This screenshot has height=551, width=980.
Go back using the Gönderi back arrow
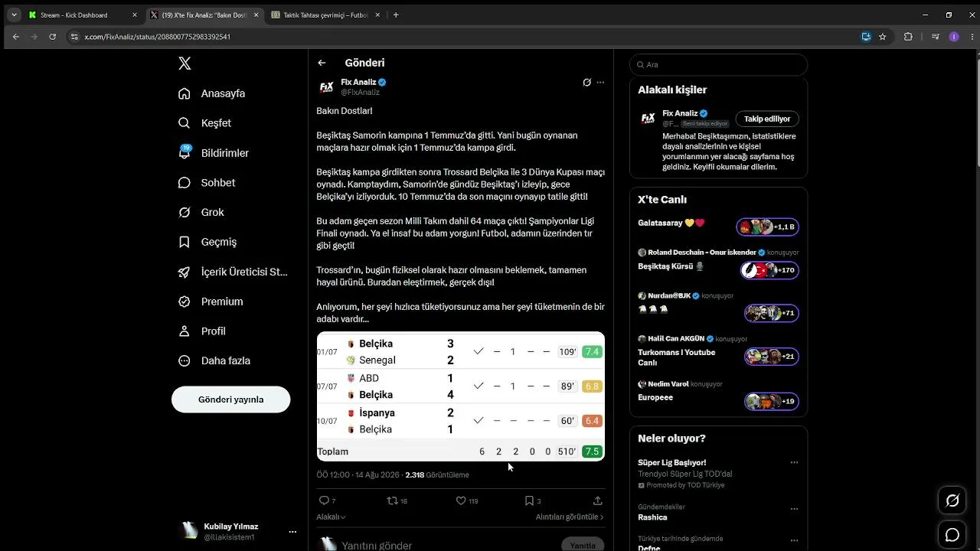point(322,63)
